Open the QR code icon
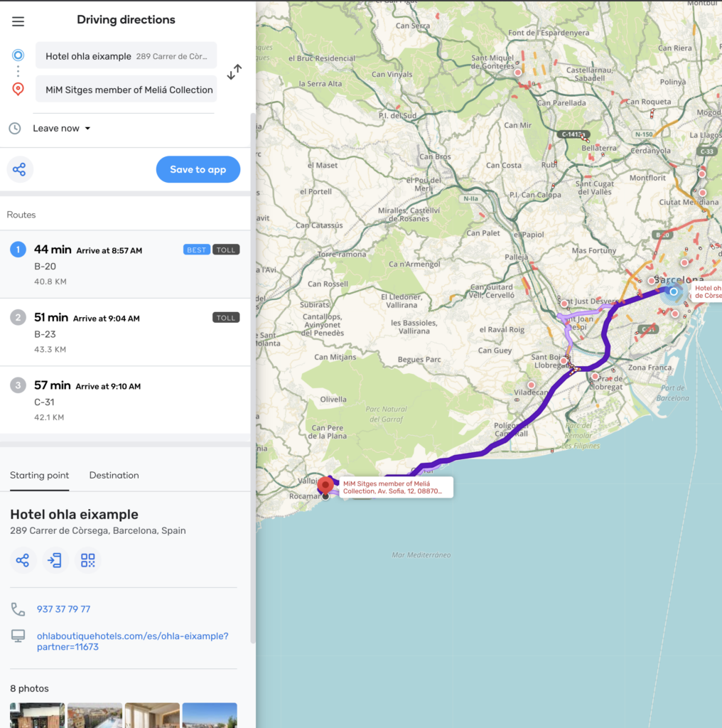The image size is (722, 728). (87, 560)
